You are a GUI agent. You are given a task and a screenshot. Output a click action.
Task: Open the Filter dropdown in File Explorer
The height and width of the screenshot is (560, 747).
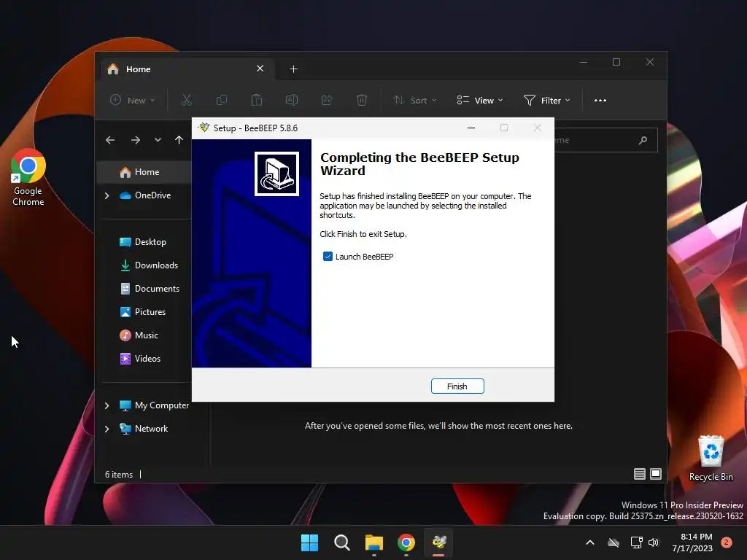(x=546, y=101)
